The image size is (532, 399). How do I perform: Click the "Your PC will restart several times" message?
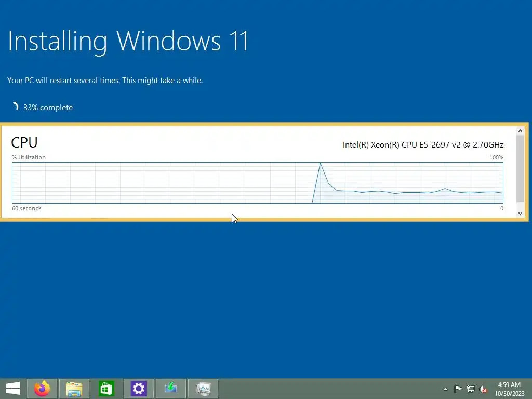(105, 81)
